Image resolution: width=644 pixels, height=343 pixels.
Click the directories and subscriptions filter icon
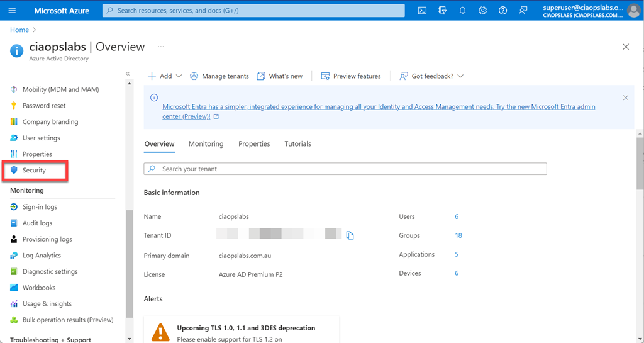[x=442, y=11]
